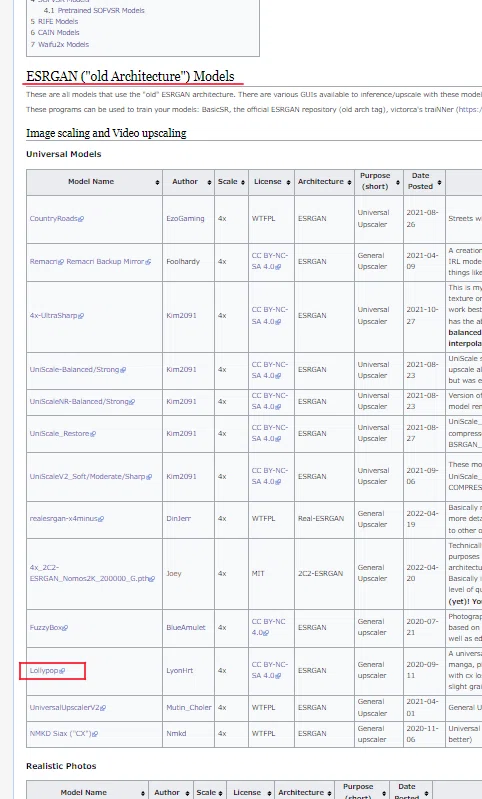Viewport: 482px width, 799px height.
Task: Open CC BY-NC-SA 4.0 license in UniScaleV2 row
Action: pyautogui.click(x=270, y=476)
